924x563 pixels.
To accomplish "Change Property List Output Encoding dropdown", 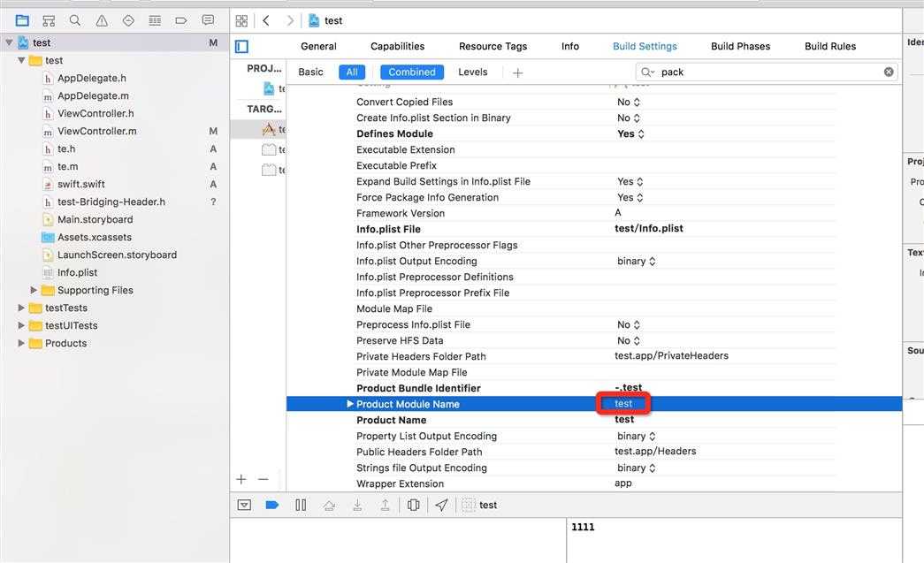I will click(636, 436).
